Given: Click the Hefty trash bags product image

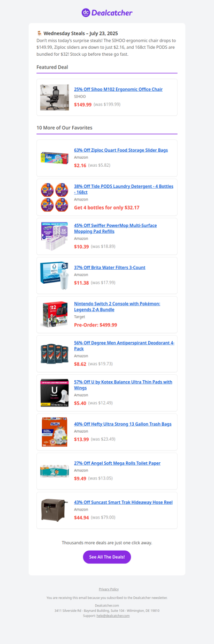Looking at the screenshot, I should click(x=55, y=432).
